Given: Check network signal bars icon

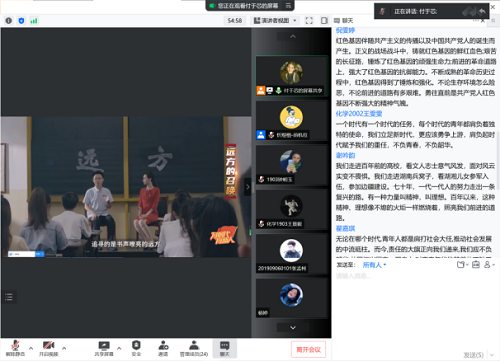Looking at the screenshot, I should point(34,21).
